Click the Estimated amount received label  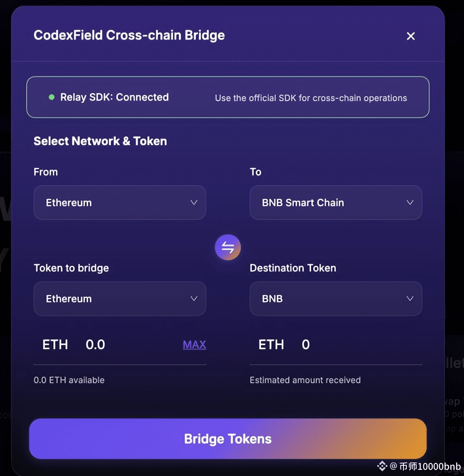[305, 380]
